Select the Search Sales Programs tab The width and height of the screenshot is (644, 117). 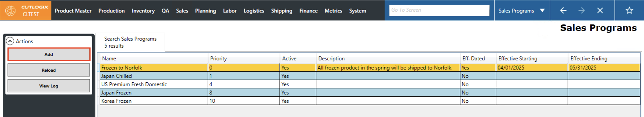tap(130, 42)
